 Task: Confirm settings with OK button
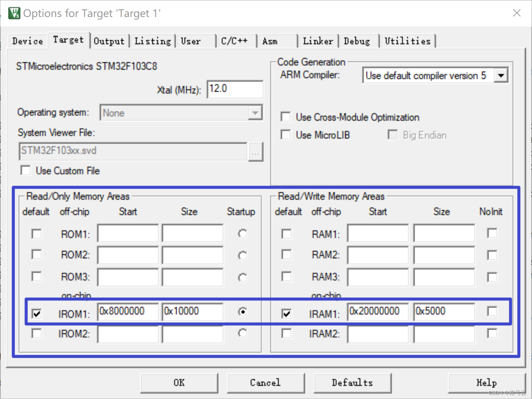pyautogui.click(x=179, y=383)
